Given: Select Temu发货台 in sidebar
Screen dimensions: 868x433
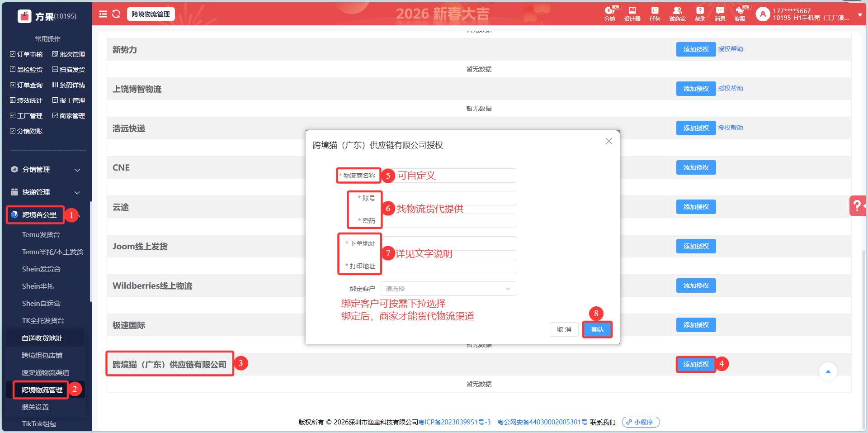Looking at the screenshot, I should [x=41, y=235].
